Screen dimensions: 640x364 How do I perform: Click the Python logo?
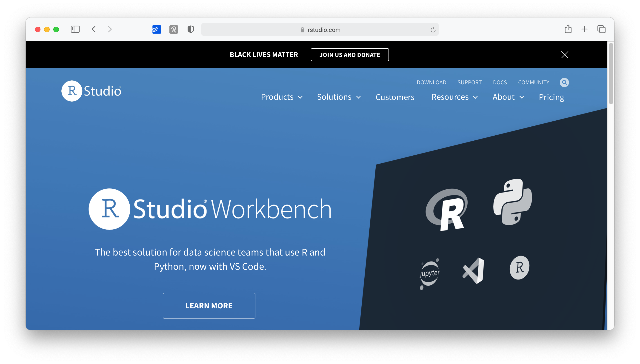click(512, 202)
